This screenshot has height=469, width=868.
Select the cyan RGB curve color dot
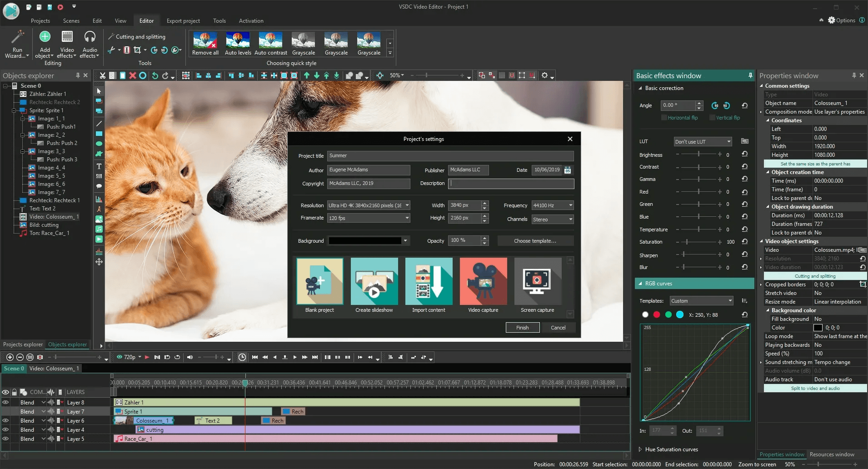pos(680,314)
